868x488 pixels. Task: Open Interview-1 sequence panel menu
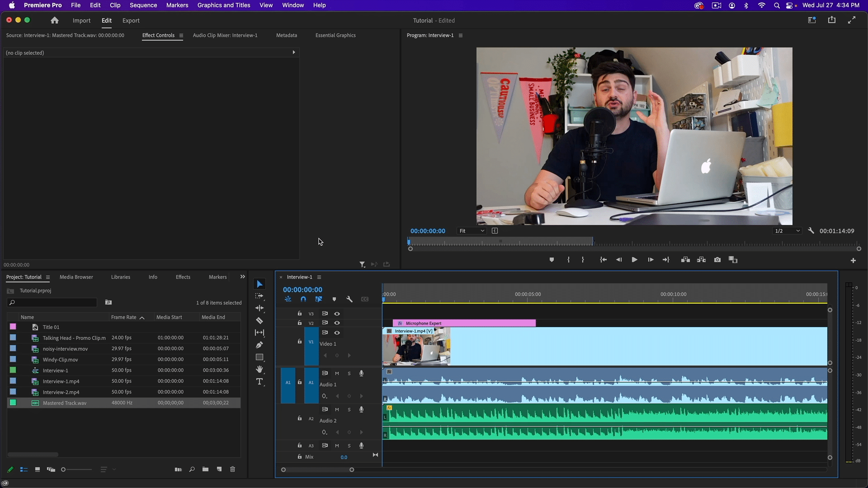click(x=319, y=277)
